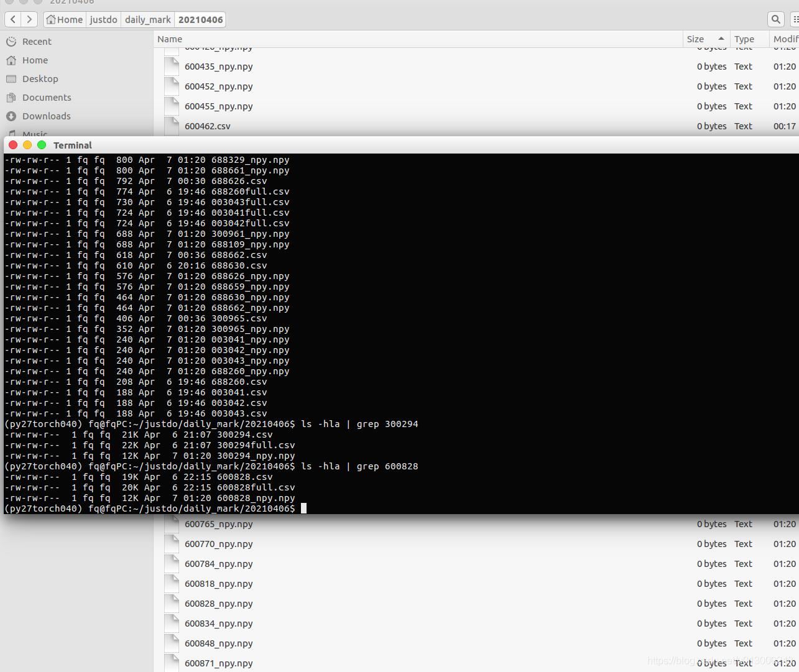This screenshot has height=672, width=799.
Task: Click the Recent clock icon in sidebar
Action: pyautogui.click(x=11, y=42)
